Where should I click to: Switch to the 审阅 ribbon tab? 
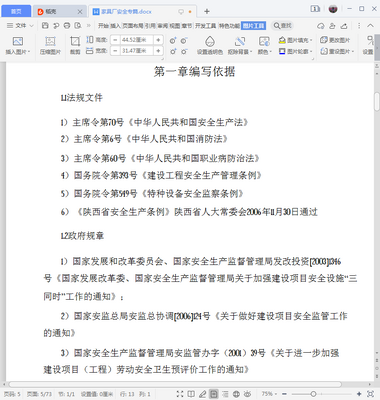coord(163,26)
